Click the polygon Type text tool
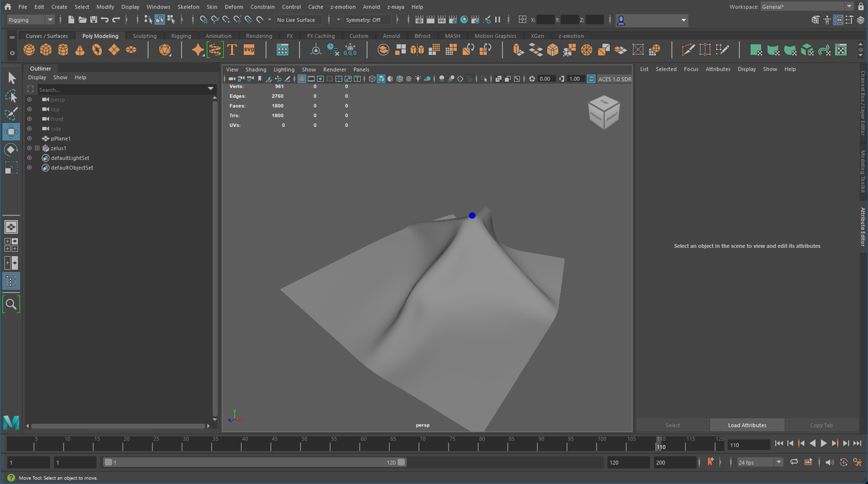The image size is (868, 484). pyautogui.click(x=232, y=50)
